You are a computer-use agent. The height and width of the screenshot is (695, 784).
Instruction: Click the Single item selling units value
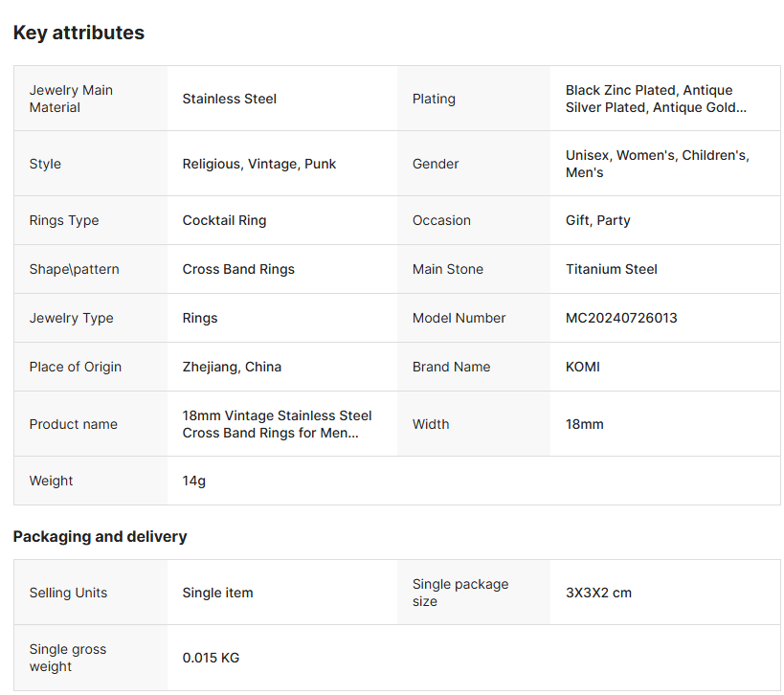217,593
